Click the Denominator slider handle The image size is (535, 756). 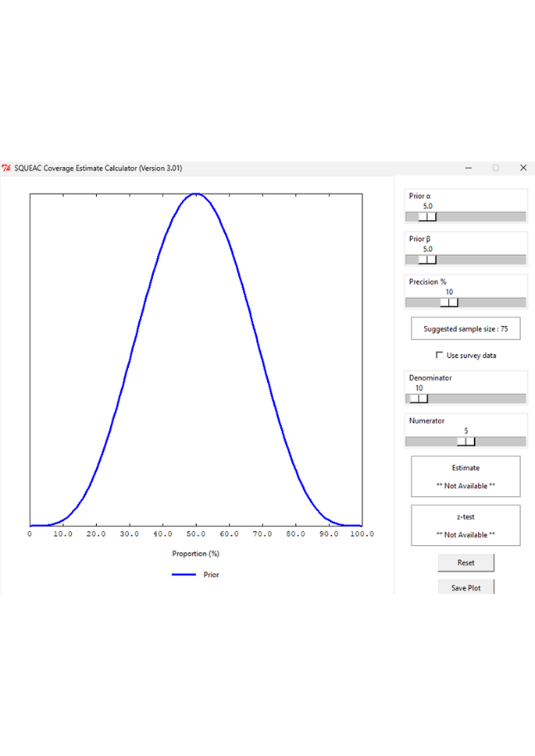pos(418,398)
